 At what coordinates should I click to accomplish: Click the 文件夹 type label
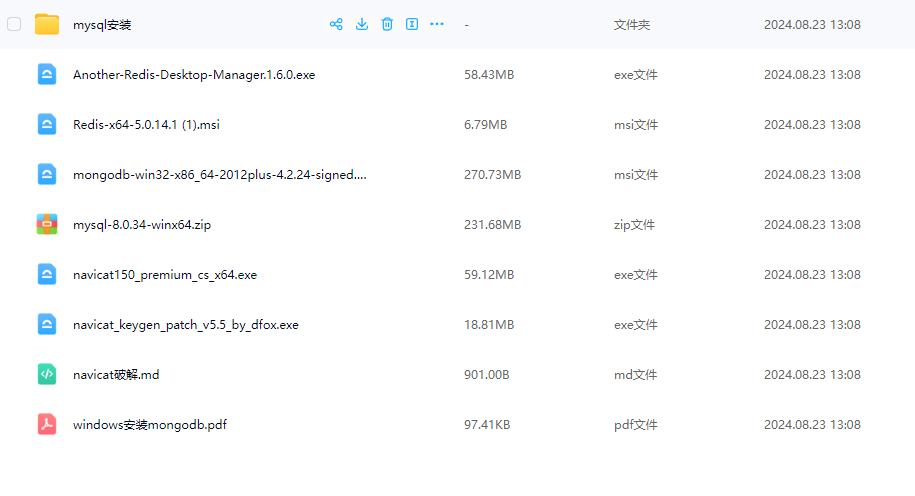click(632, 25)
